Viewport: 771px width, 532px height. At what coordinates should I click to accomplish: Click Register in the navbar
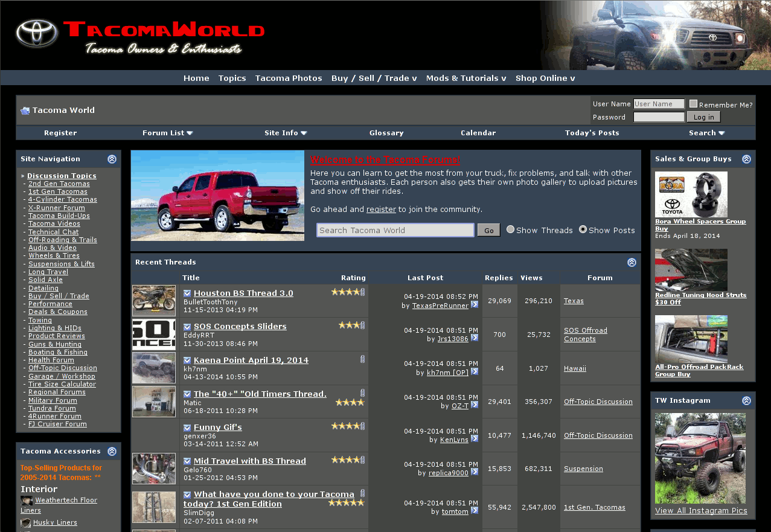[x=60, y=133]
